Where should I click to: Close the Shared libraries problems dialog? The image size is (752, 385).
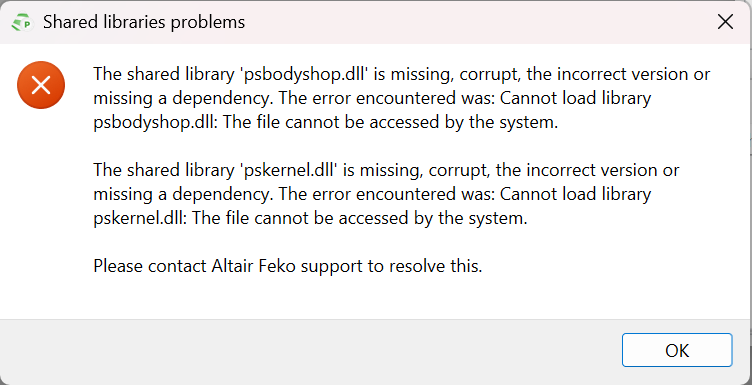[725, 22]
